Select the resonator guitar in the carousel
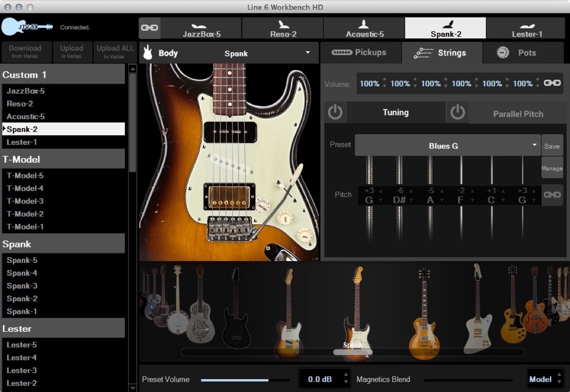Viewport: 570px width, 392px height. tap(200, 304)
